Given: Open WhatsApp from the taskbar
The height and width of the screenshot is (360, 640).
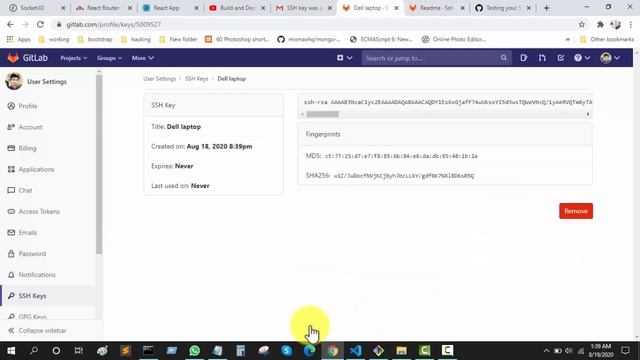Looking at the screenshot, I should (x=195, y=351).
